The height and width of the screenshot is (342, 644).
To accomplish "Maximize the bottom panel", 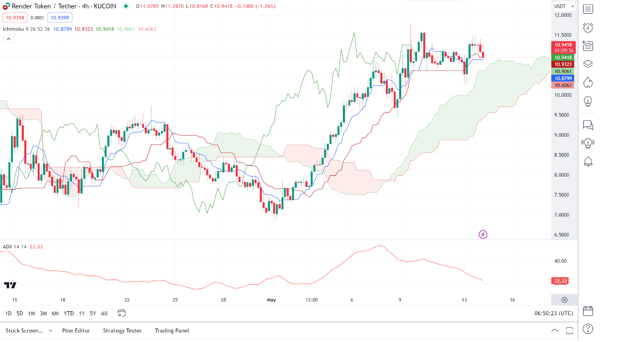I will click(x=569, y=331).
